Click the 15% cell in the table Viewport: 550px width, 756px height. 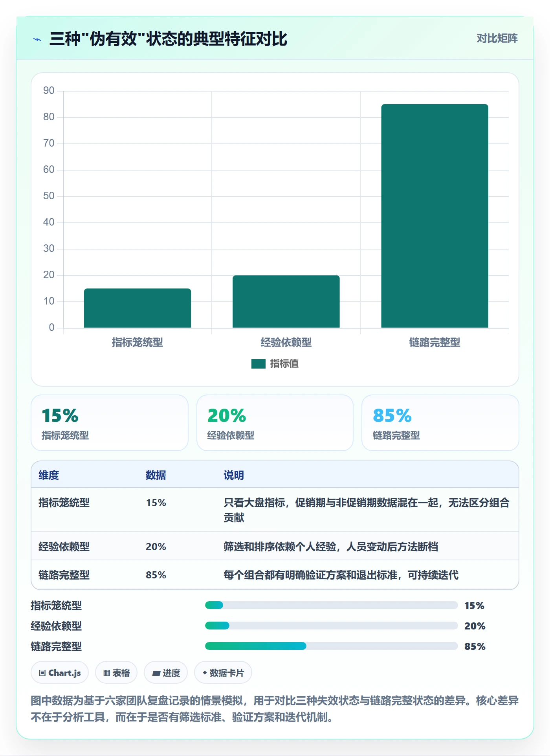(x=156, y=503)
